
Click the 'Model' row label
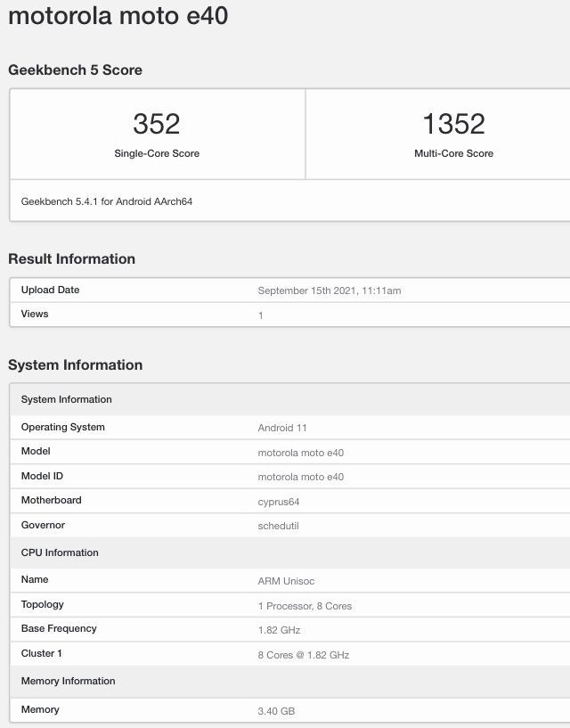click(36, 451)
